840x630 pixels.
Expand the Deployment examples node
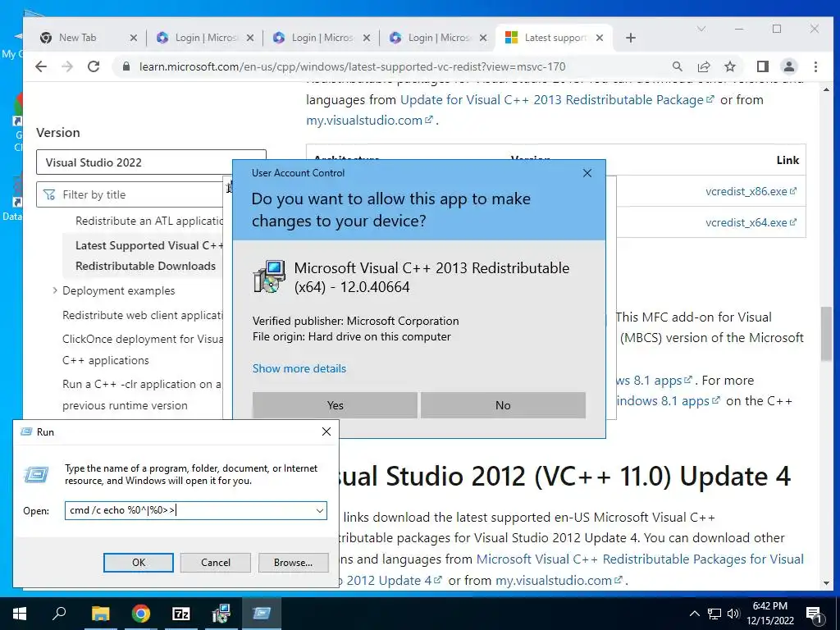click(x=55, y=290)
